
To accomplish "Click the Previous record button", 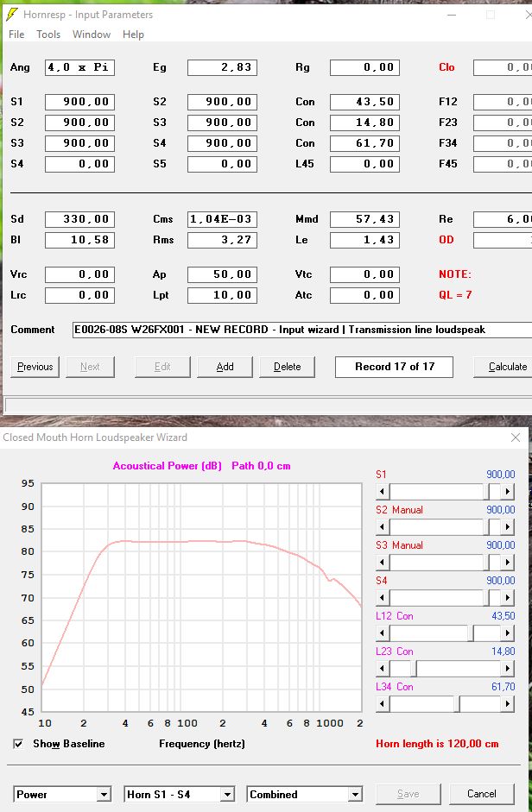I will tap(35, 367).
